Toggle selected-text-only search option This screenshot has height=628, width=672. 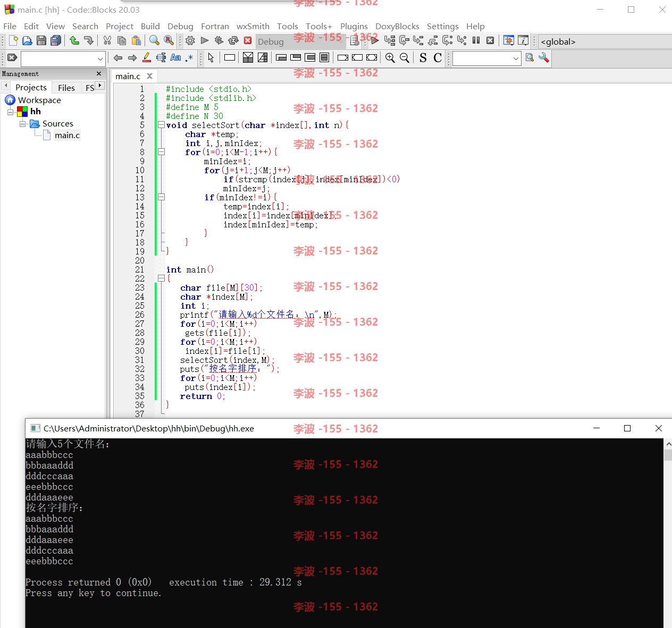[x=161, y=58]
